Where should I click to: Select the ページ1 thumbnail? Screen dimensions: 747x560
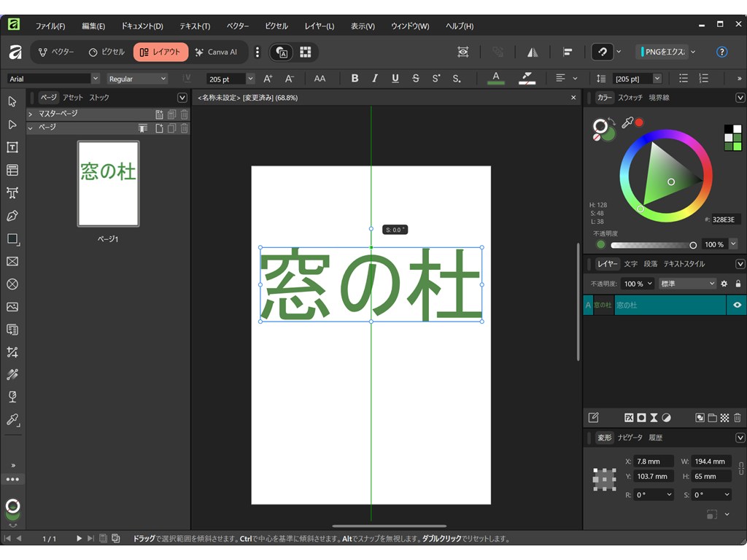click(108, 184)
